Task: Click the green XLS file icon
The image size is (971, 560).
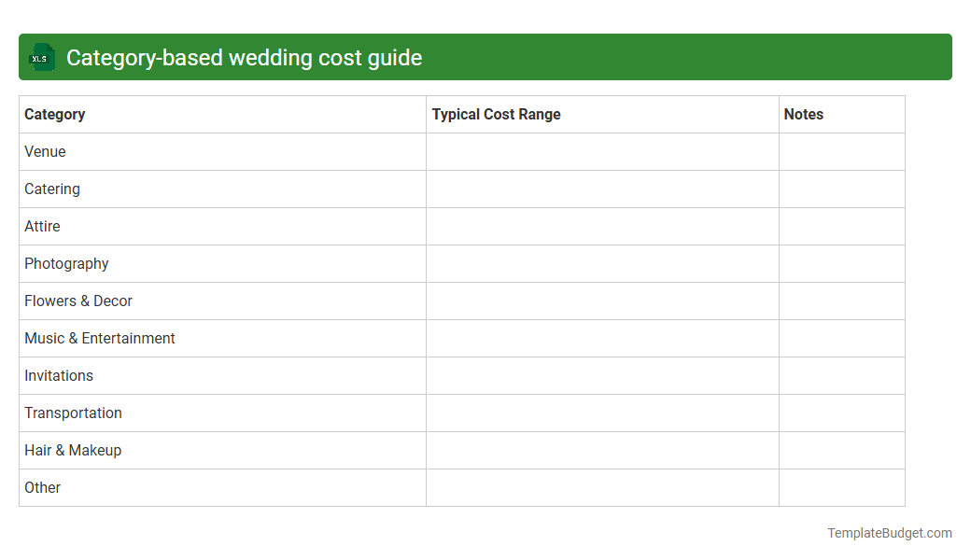Action: click(41, 57)
